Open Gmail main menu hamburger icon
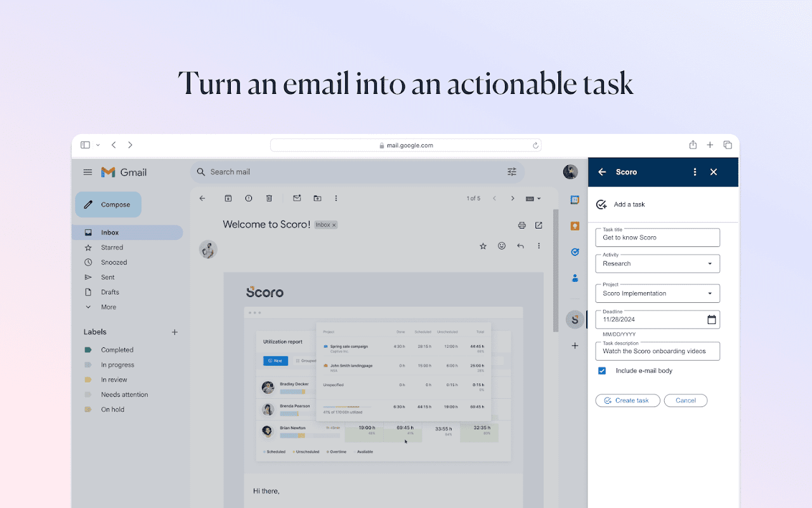The width and height of the screenshot is (812, 508). click(x=88, y=172)
